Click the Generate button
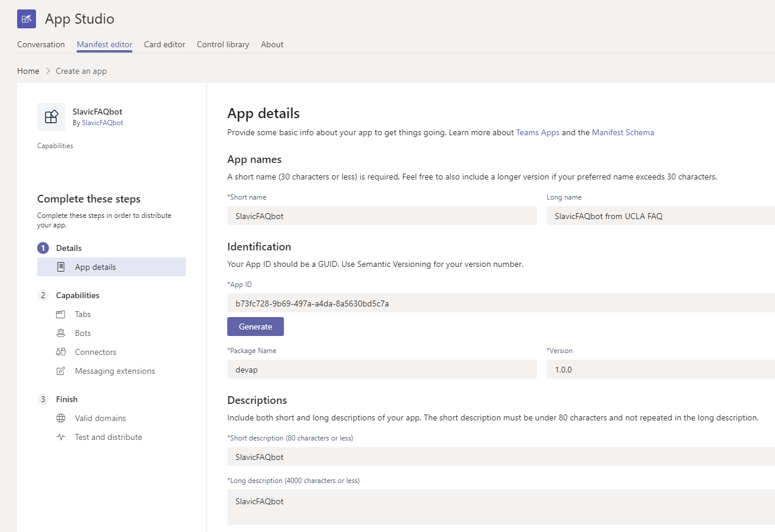Viewport: 775px width, 532px height. click(x=256, y=327)
